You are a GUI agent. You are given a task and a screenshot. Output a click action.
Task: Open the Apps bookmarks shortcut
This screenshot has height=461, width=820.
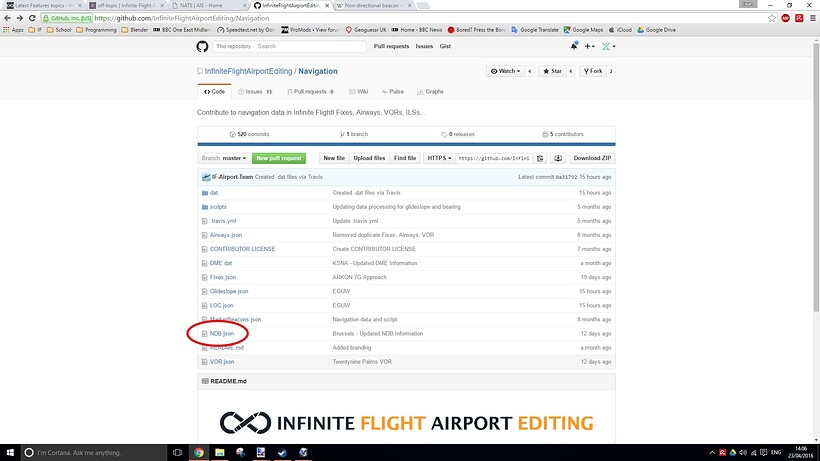coord(13,30)
